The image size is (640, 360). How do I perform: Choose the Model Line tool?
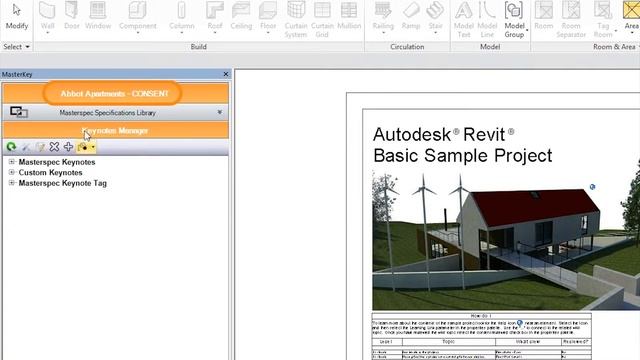pyautogui.click(x=487, y=19)
